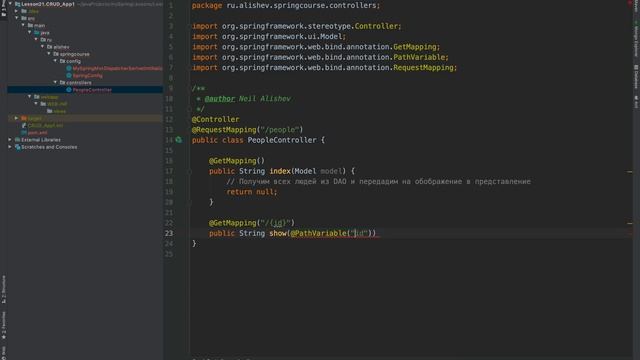Click the show method name
Screen dimensions: 640x360
tap(278, 233)
